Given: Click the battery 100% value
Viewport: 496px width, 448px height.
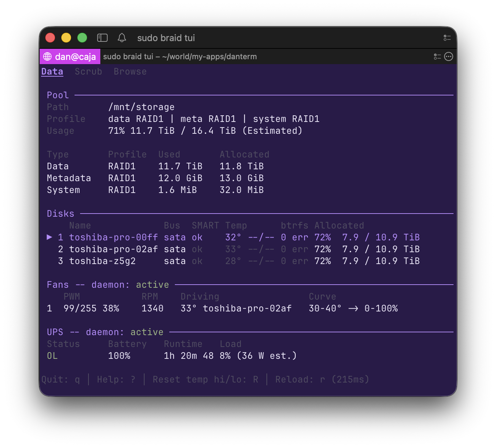Looking at the screenshot, I should 119,356.
